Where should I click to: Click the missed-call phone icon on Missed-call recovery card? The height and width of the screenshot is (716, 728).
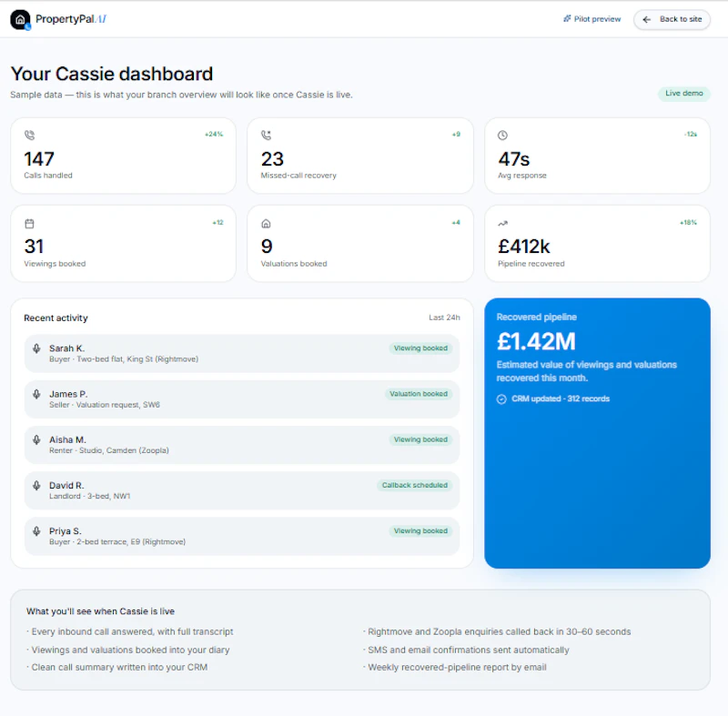tap(266, 135)
